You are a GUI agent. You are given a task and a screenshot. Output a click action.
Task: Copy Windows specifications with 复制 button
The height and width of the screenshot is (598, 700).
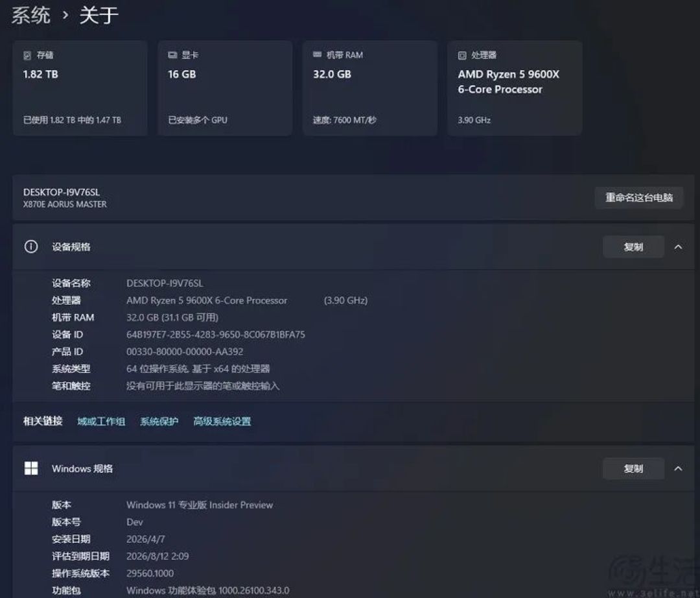(x=633, y=468)
